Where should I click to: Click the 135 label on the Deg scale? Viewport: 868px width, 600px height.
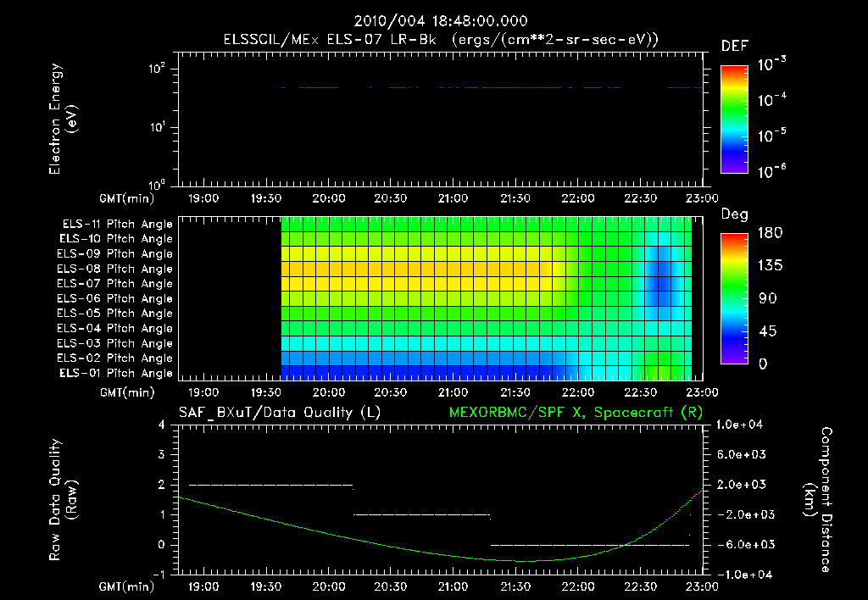pos(770,265)
